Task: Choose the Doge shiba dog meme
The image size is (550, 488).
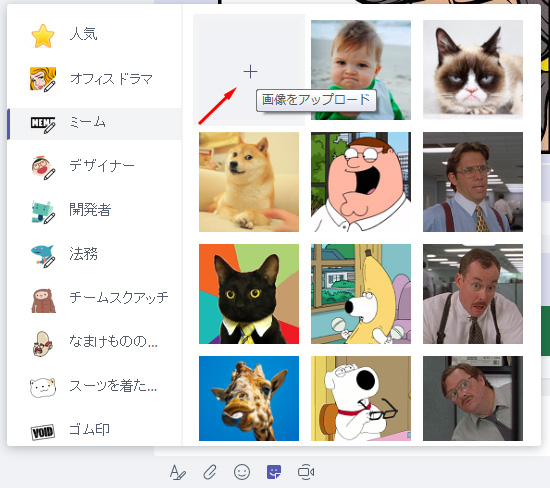Action: pyautogui.click(x=249, y=182)
